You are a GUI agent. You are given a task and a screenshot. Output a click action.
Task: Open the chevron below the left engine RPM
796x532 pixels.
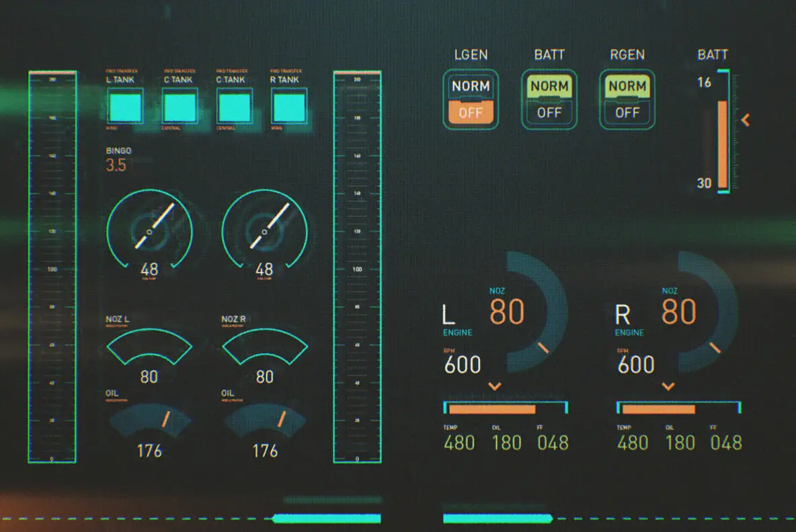click(495, 386)
